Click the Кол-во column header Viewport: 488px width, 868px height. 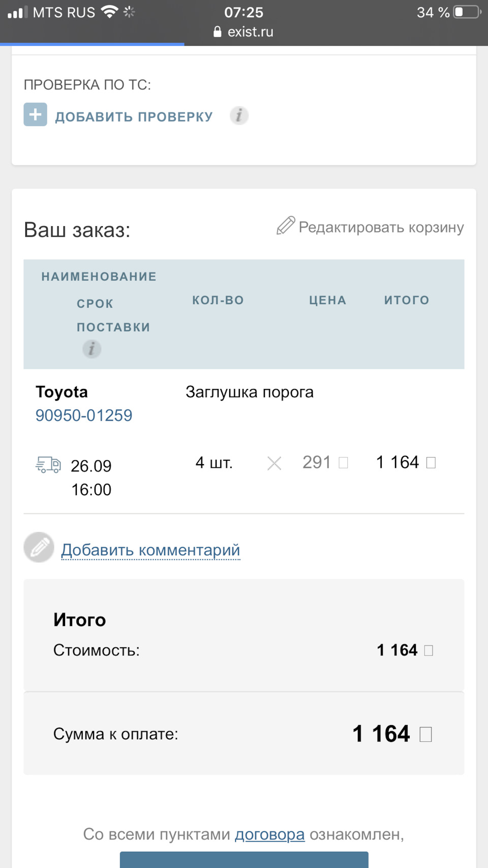[218, 300]
